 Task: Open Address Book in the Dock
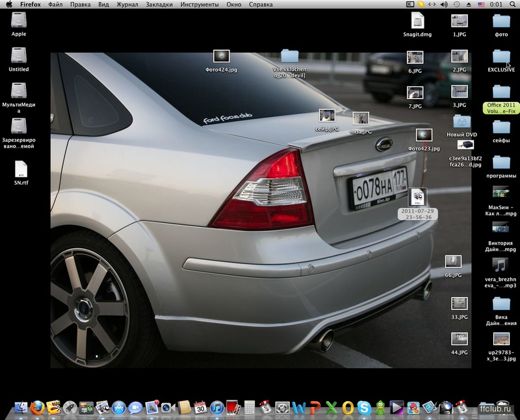[x=184, y=408]
